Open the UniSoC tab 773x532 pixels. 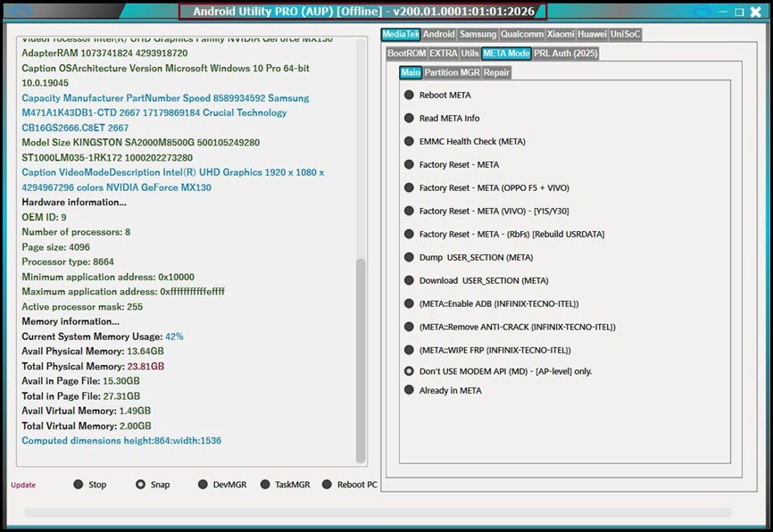(x=625, y=34)
